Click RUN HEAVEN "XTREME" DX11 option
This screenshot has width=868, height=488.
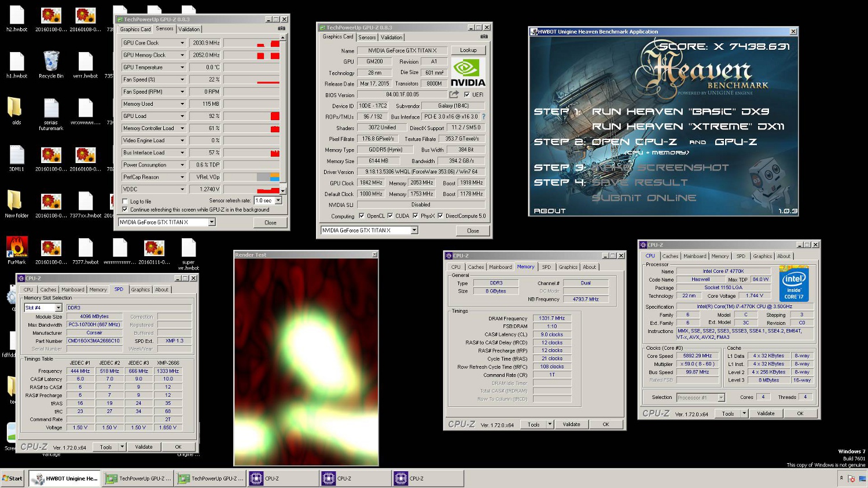[687, 127]
